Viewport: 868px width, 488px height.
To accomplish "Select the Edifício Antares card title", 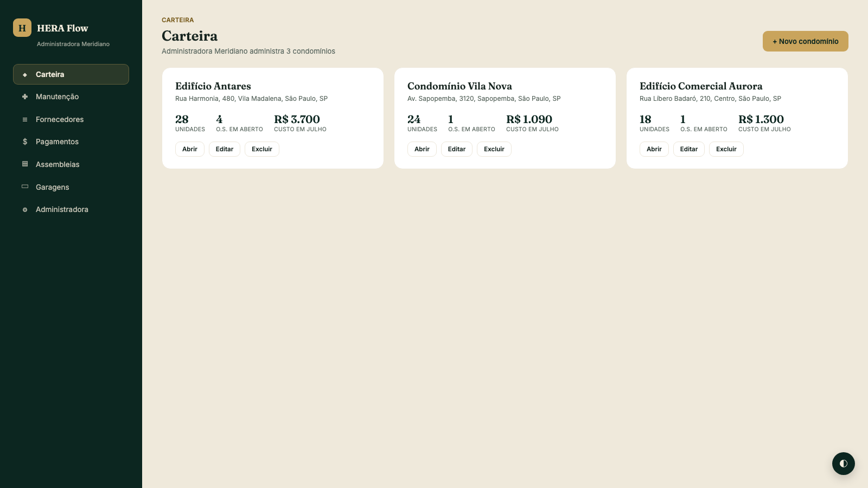I will [213, 86].
